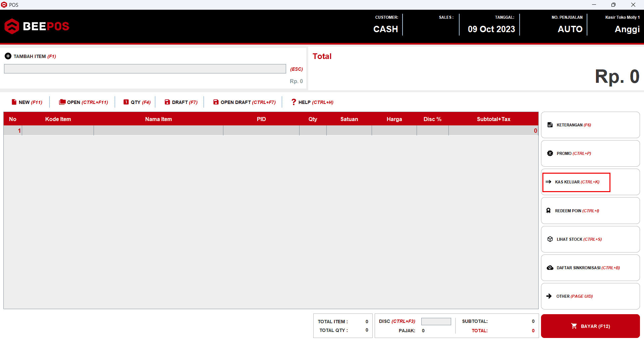The width and height of the screenshot is (644, 342).
Task: Click the cart icon on Bayar
Action: coord(574,326)
